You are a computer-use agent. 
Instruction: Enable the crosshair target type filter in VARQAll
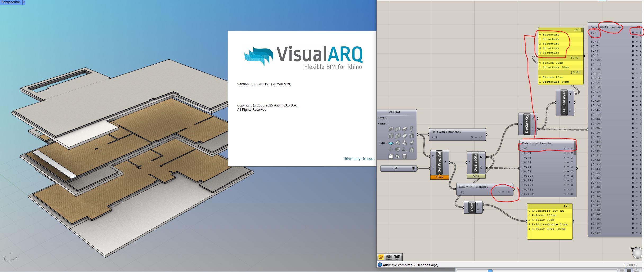(x=391, y=150)
